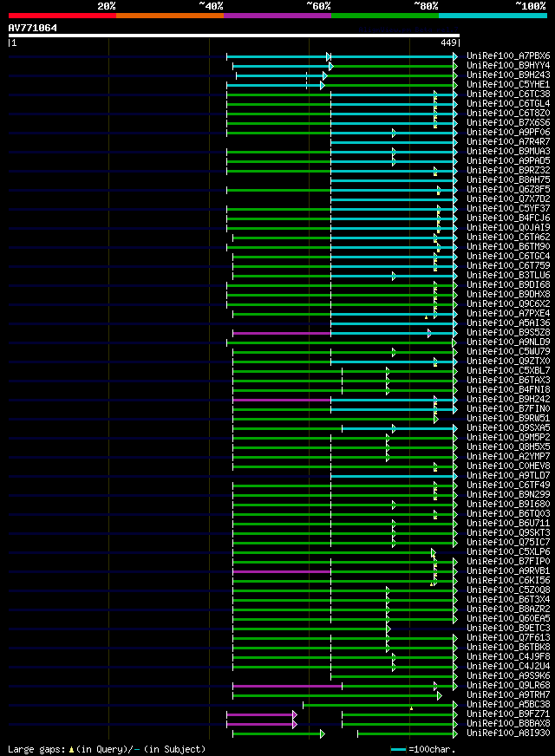This screenshot has height=756, width=555.
Task: Select the UniRef100_C6TGL4 label
Action: [x=508, y=104]
